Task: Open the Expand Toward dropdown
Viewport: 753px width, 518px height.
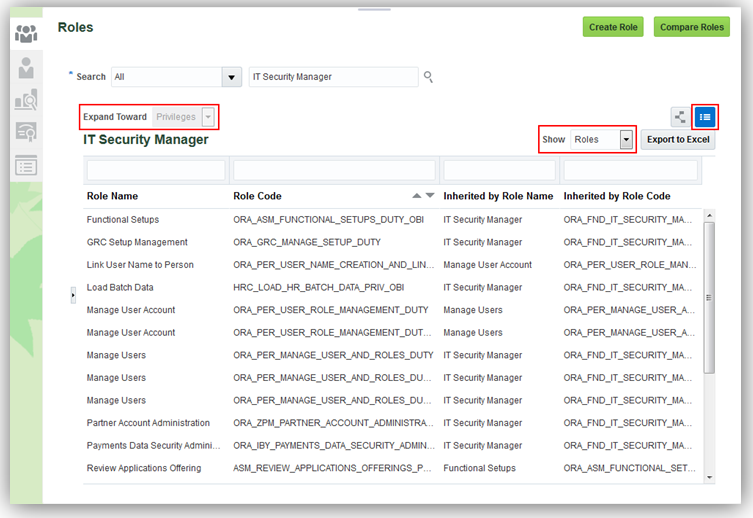Action: coord(208,117)
